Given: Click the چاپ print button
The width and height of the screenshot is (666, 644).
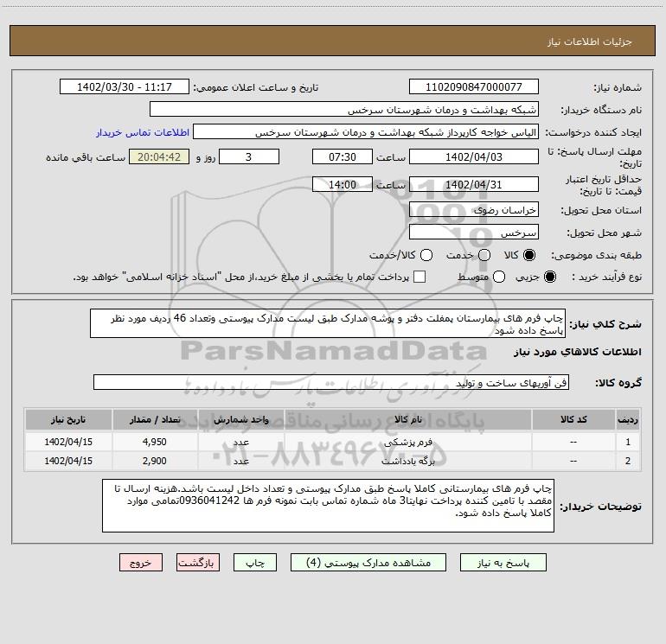Looking at the screenshot, I should [x=255, y=563].
